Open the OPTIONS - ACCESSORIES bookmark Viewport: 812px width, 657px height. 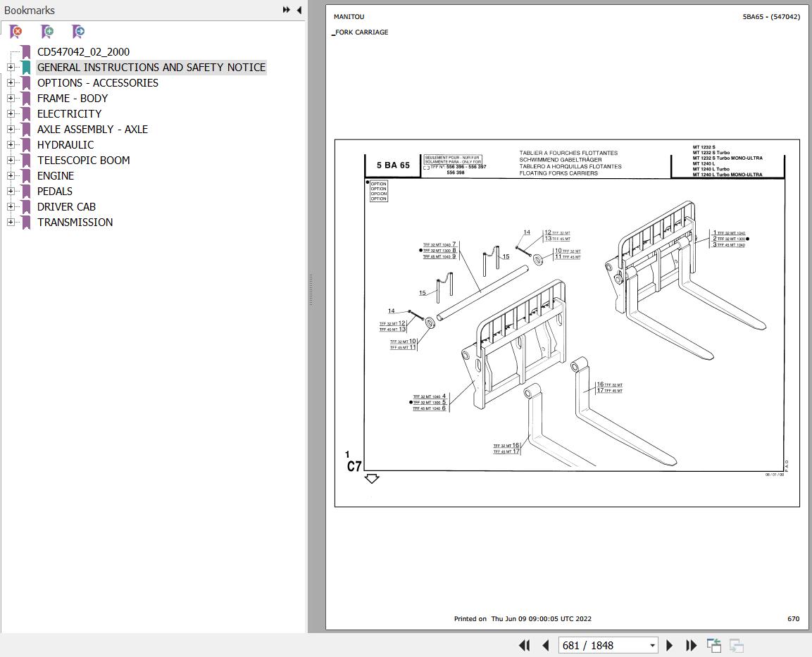tap(98, 83)
